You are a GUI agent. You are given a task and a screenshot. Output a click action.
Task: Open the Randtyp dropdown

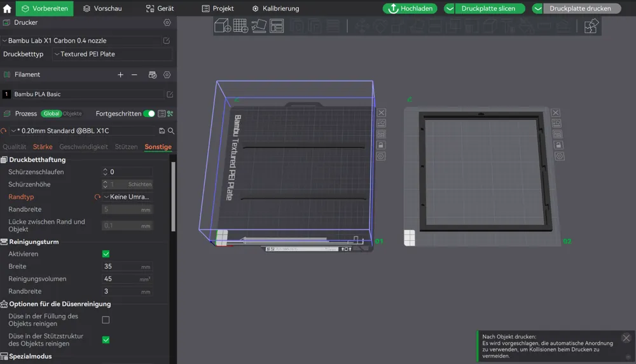[x=127, y=197]
